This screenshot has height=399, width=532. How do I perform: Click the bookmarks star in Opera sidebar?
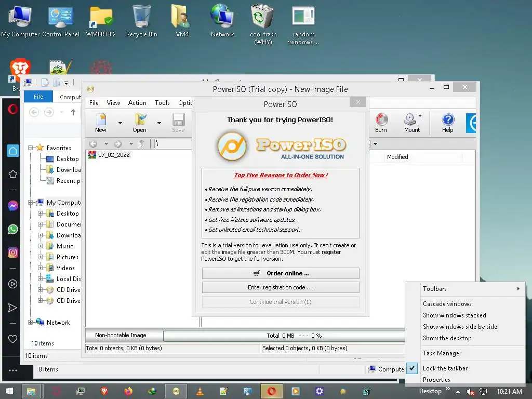(12, 174)
